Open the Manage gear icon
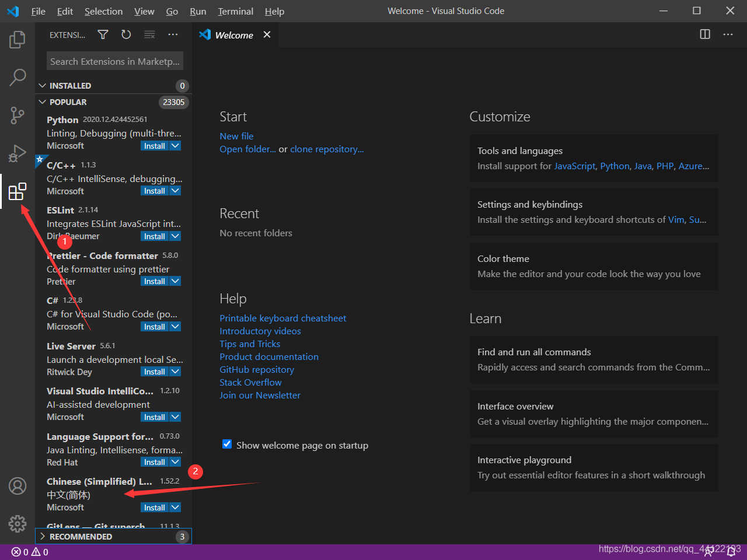Screen dimensions: 747x560 pyautogui.click(x=18, y=523)
